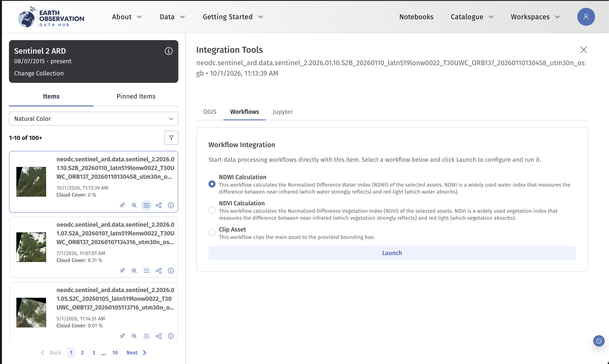The height and width of the screenshot is (364, 609).
Task: Share the third Sentinel 2 item
Action: pos(159,336)
